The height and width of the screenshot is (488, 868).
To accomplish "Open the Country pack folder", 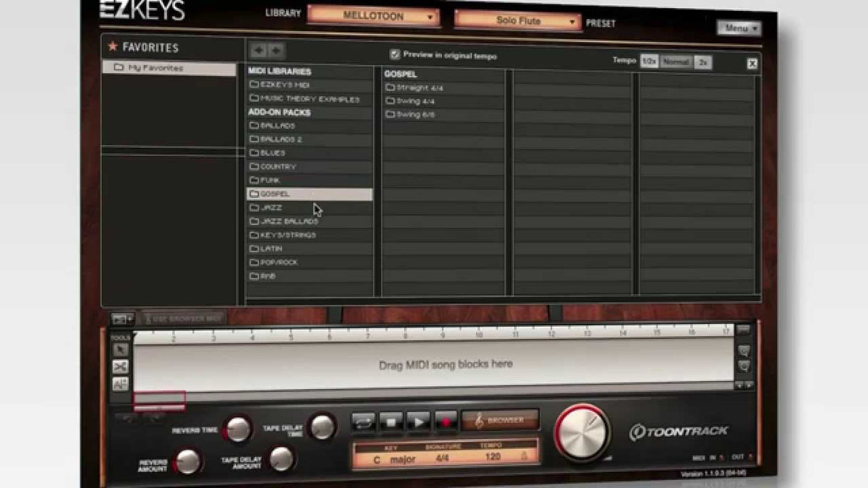I will (310, 167).
